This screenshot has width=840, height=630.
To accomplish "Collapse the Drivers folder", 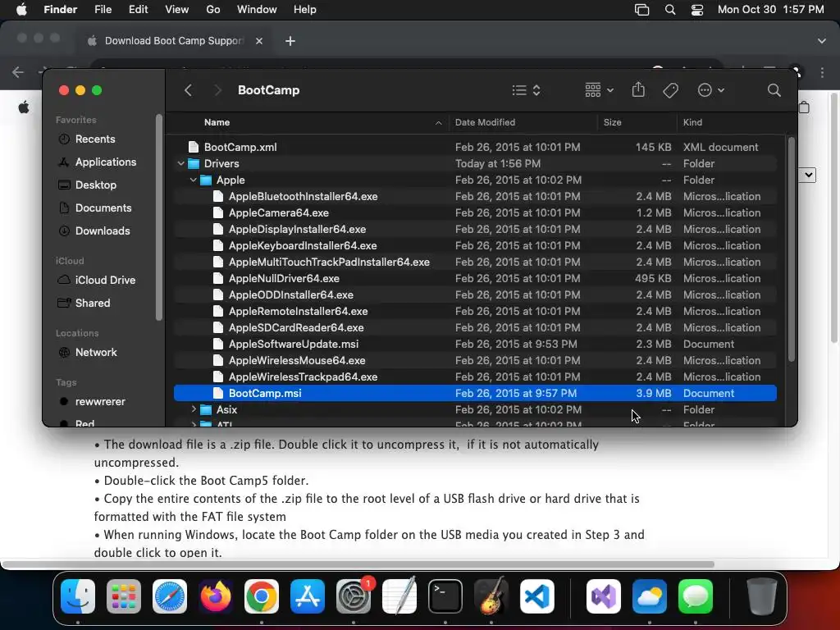I will coord(181,163).
